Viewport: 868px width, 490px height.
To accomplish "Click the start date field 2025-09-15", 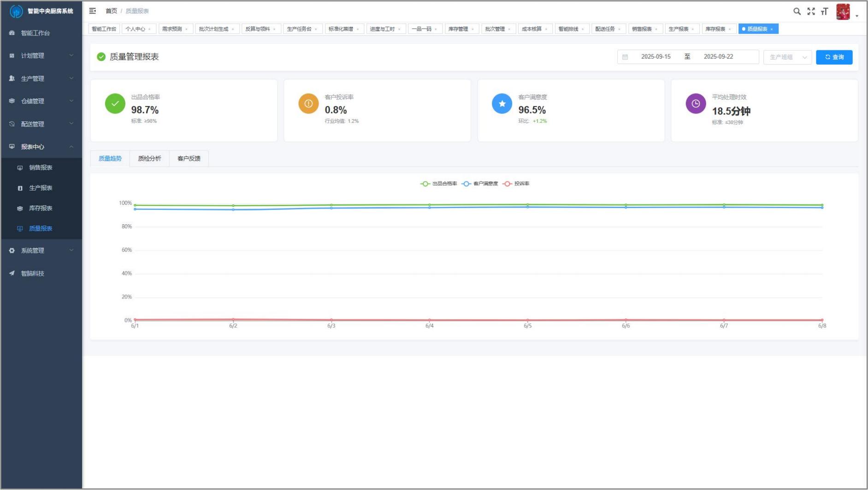I will (x=655, y=57).
